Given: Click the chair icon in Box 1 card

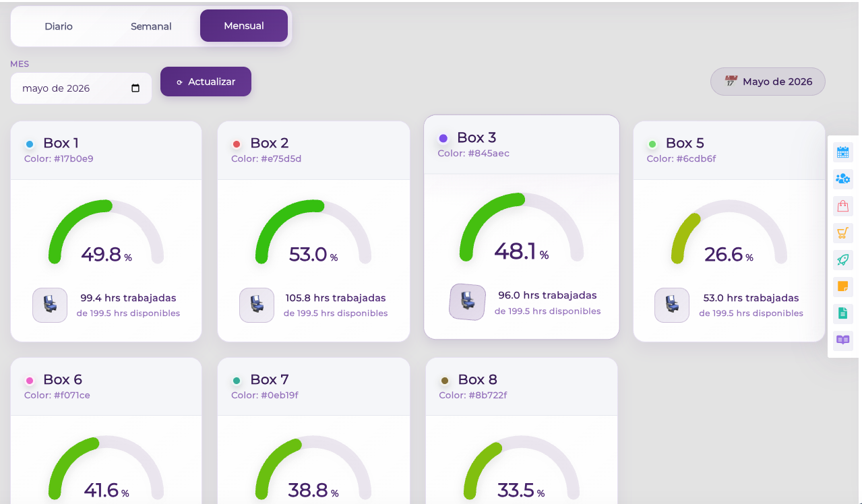Looking at the screenshot, I should point(50,305).
